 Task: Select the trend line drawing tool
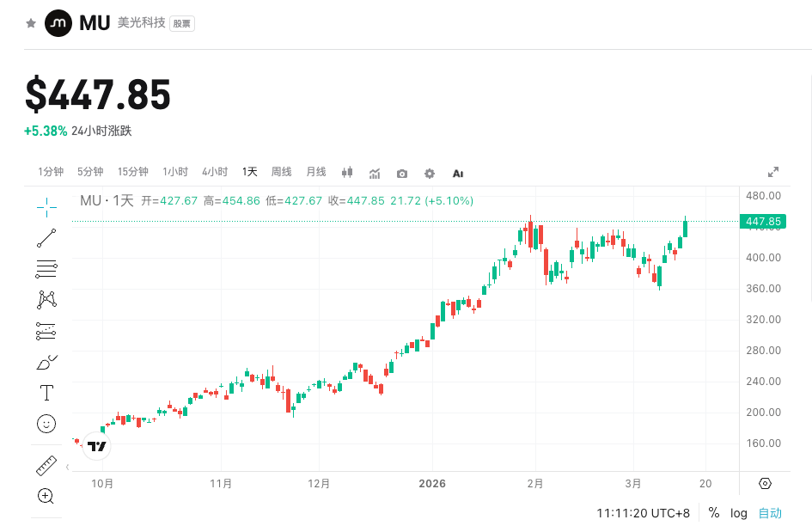click(x=46, y=238)
